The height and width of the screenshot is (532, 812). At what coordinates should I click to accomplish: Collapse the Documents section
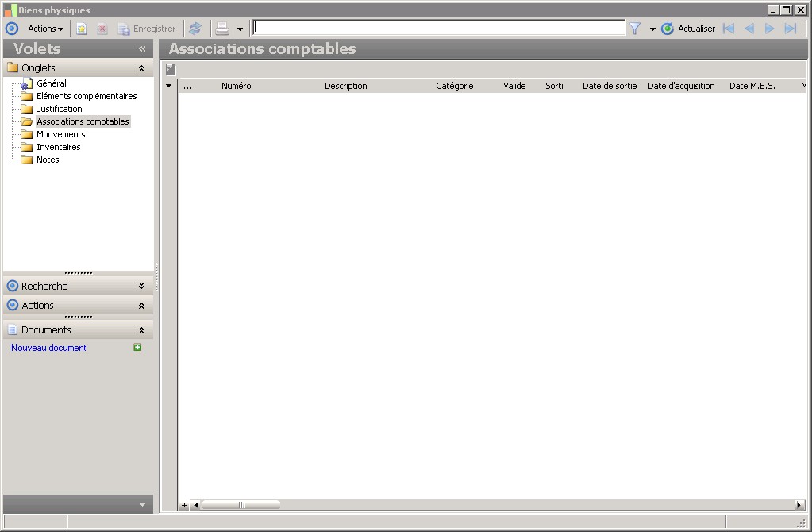(x=141, y=330)
